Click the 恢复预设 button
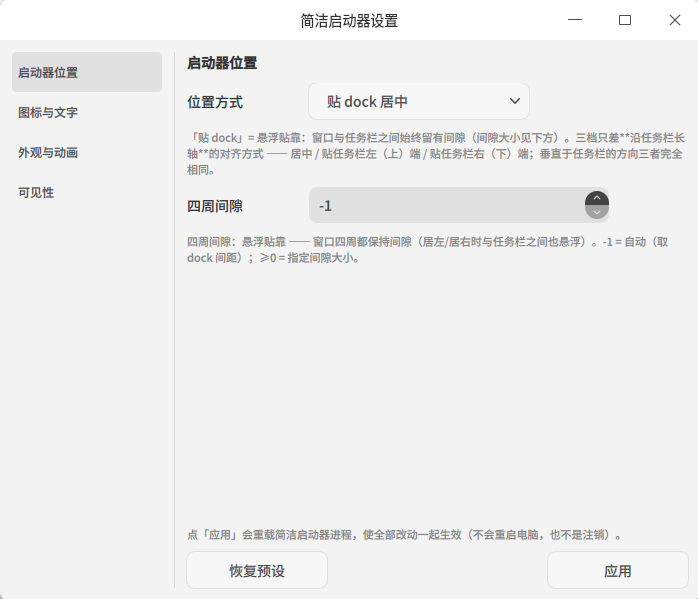Viewport: 698px width, 599px height. tap(257, 570)
